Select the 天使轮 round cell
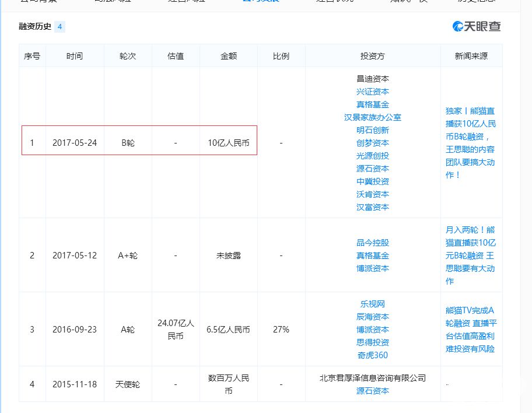This screenshot has width=532, height=413. pos(128,384)
